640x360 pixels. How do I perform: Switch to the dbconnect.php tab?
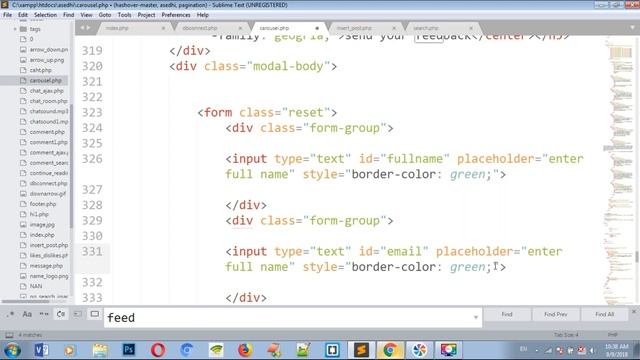coord(200,28)
